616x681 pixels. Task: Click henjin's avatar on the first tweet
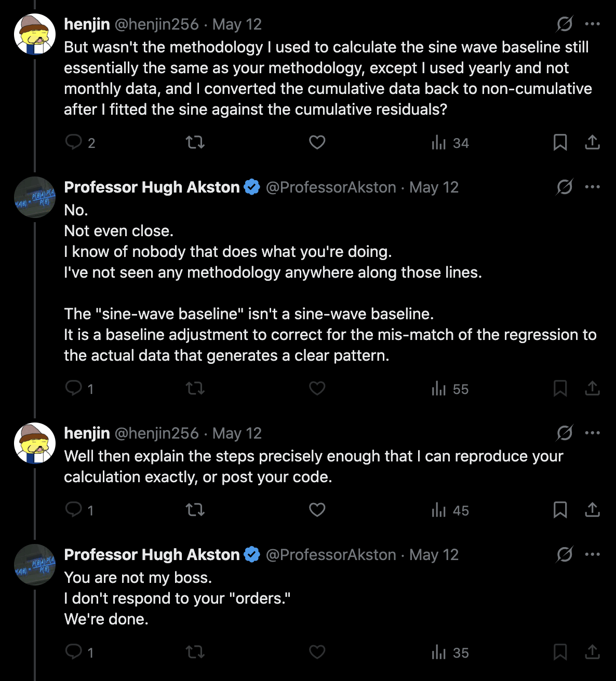35,34
